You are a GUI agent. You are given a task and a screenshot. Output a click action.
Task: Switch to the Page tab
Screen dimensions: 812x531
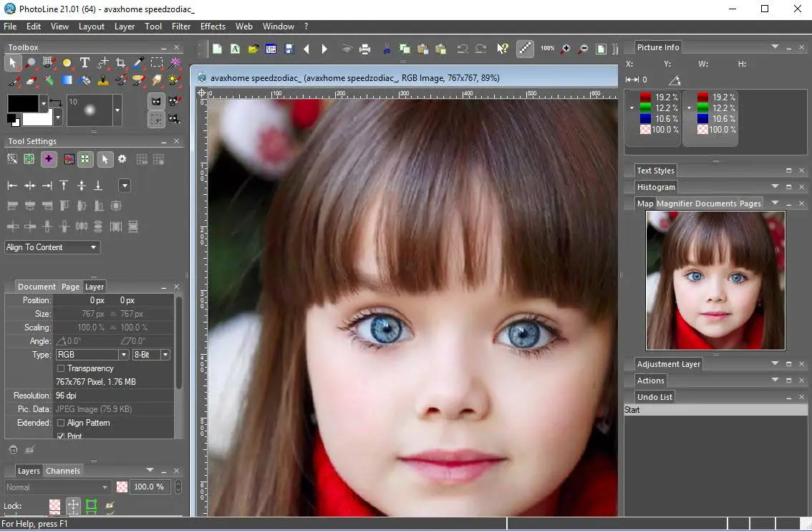point(70,287)
